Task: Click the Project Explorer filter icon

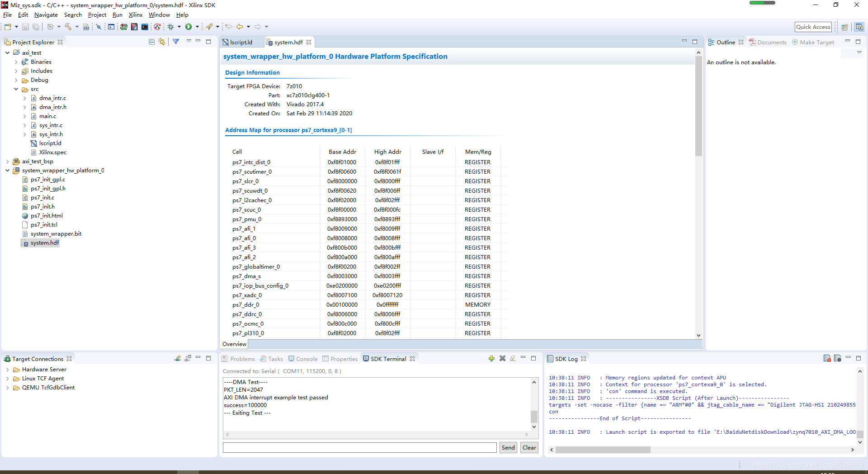Action: pos(176,42)
